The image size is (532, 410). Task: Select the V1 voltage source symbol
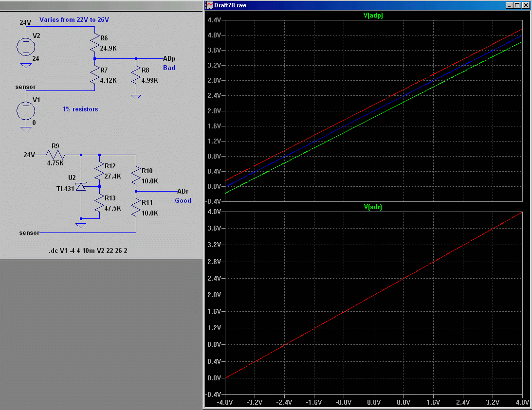point(26,111)
